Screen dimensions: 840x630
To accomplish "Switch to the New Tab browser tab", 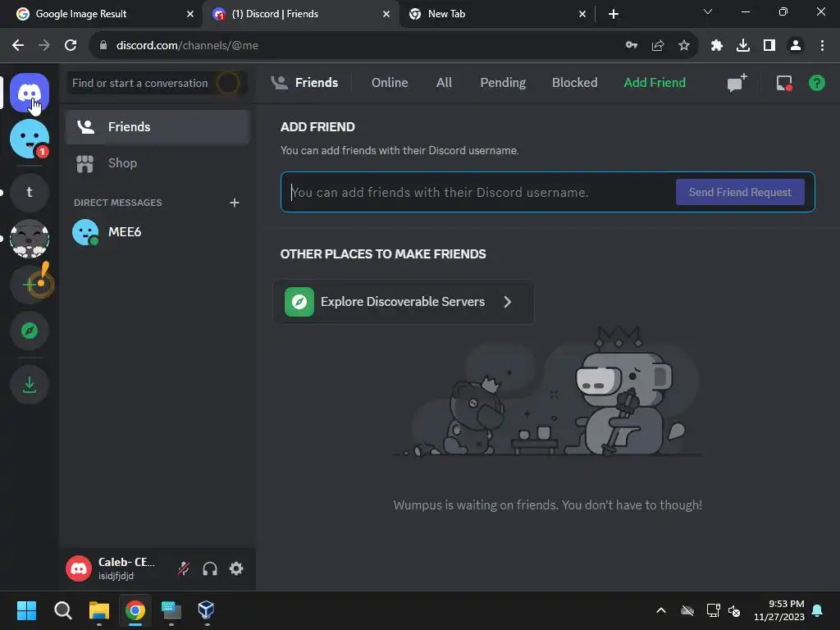I will (x=496, y=14).
